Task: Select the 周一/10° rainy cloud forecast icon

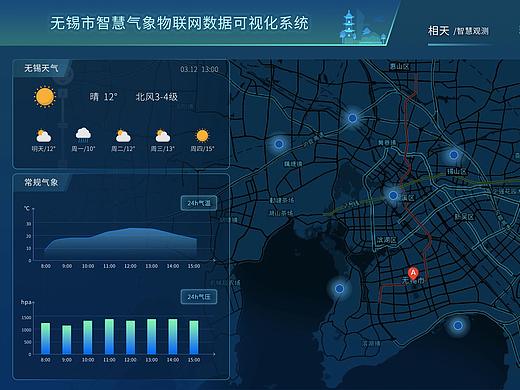Action: [83, 135]
